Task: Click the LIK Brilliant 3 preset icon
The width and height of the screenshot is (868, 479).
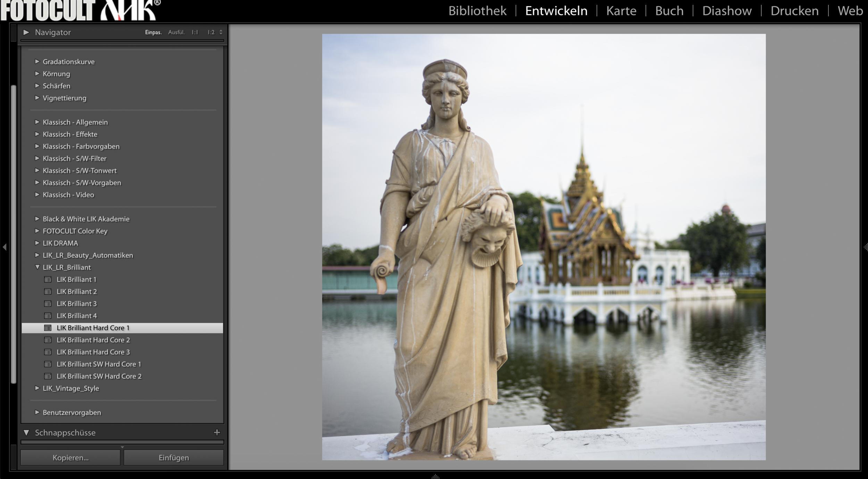Action: point(48,304)
